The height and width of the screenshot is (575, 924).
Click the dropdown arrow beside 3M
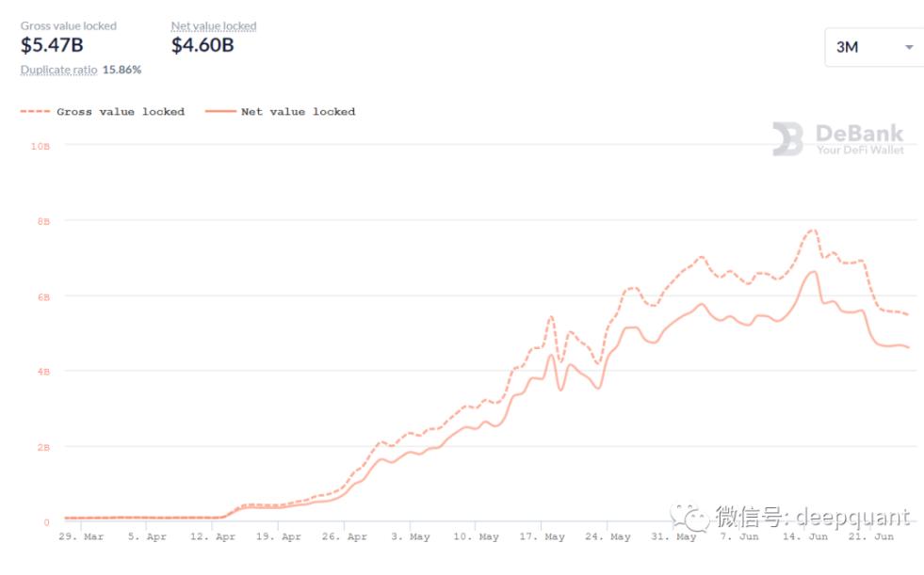click(909, 47)
